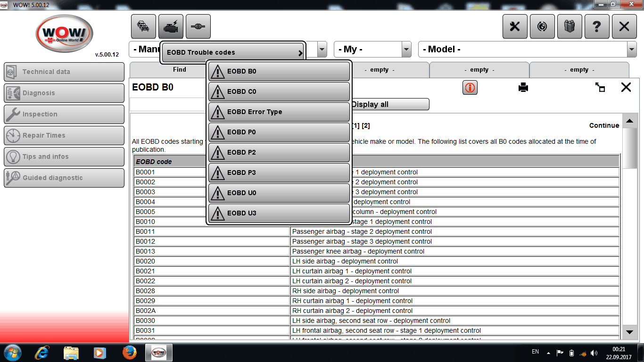
Task: Click the B0011 code cell
Action: pyautogui.click(x=212, y=231)
